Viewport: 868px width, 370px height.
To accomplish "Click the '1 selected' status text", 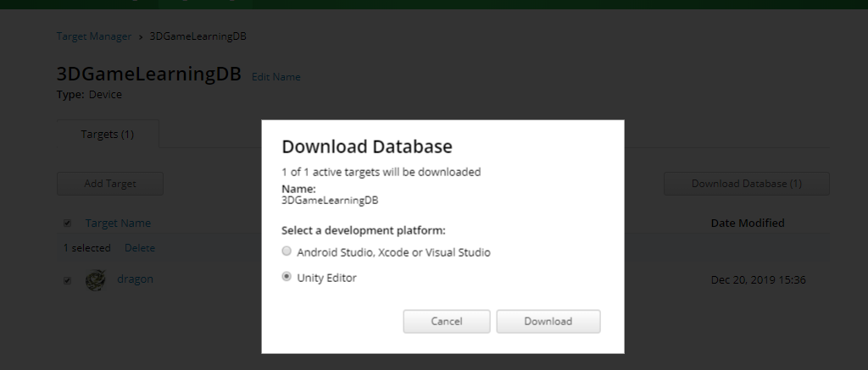I will [87, 248].
